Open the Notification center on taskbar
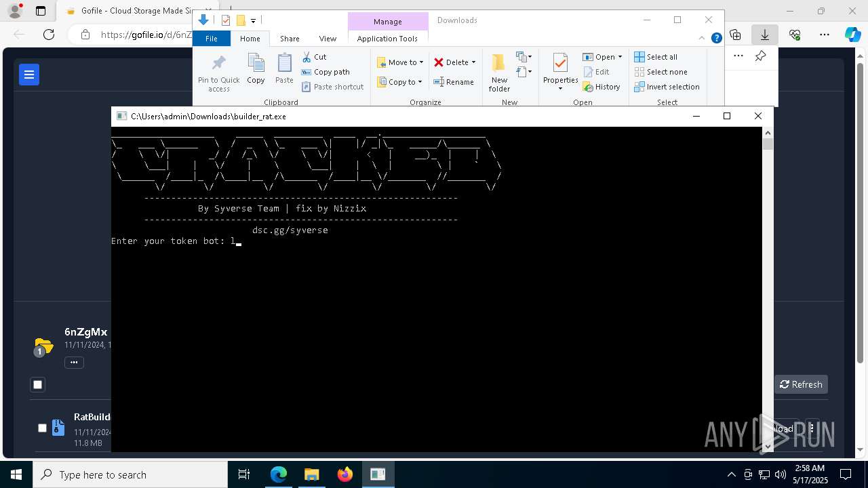This screenshot has height=488, width=868. (x=846, y=474)
